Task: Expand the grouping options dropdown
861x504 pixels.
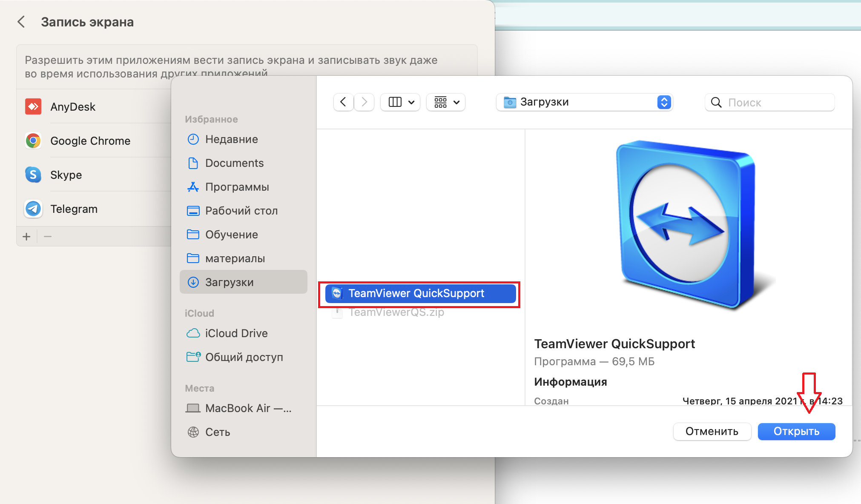Action: [x=446, y=102]
